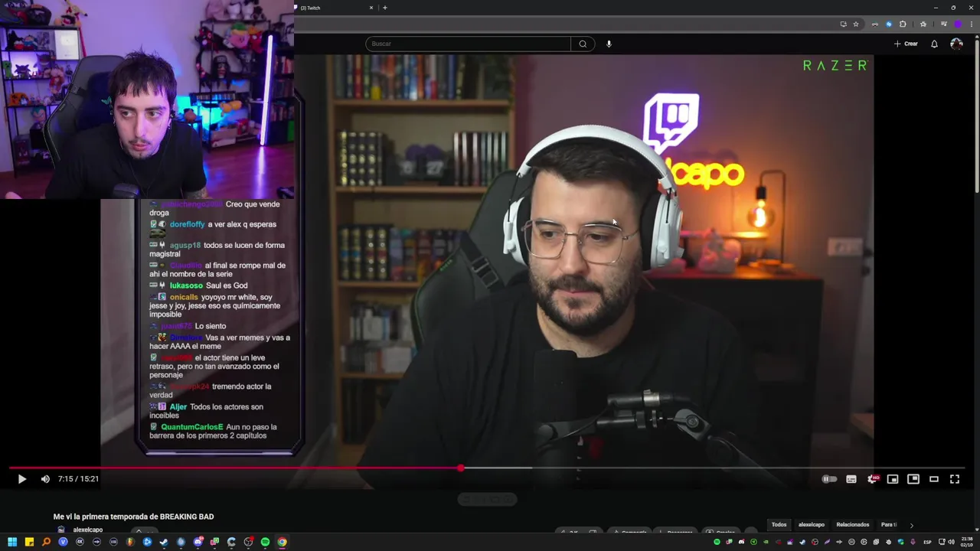Mute the video with the speaker icon

(45, 479)
